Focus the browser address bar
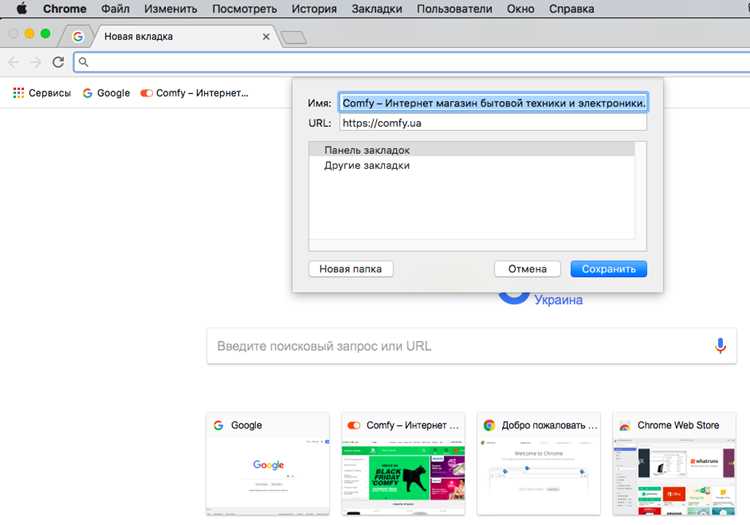The width and height of the screenshot is (750, 525). (411, 62)
